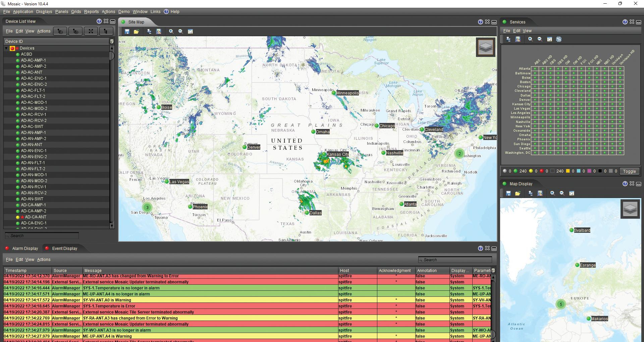Select the Svalbard marker in Map Display

580,230
